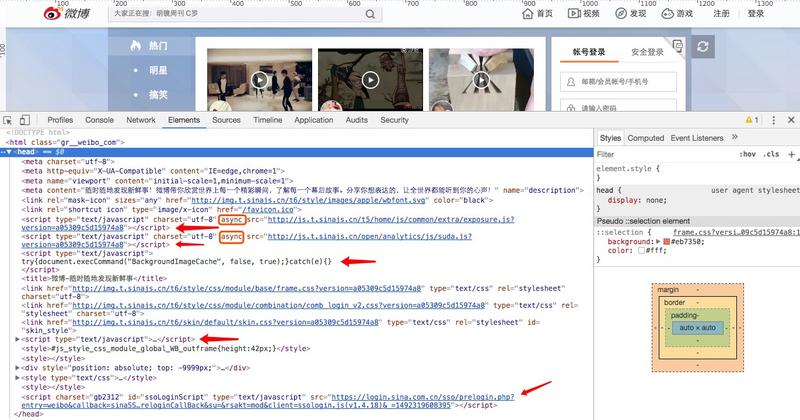Open the 视频 video section

[x=584, y=13]
